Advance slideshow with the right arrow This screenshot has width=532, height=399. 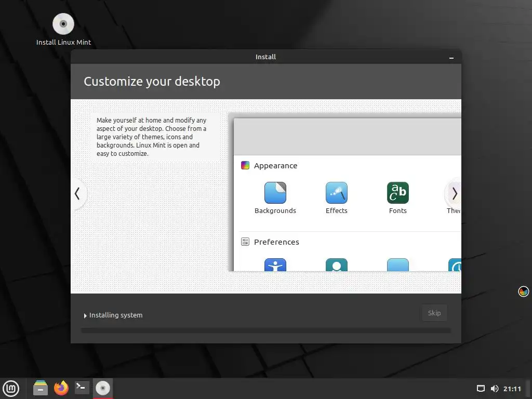(x=454, y=194)
